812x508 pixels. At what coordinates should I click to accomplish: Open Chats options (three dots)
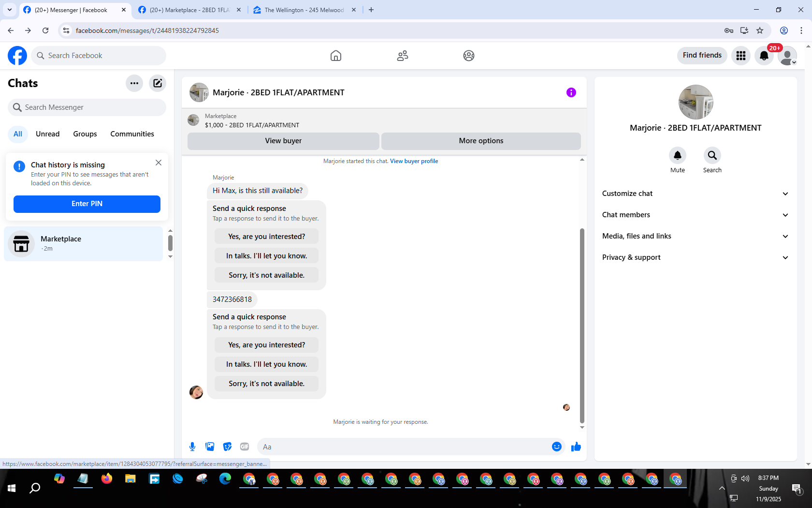[x=134, y=83]
